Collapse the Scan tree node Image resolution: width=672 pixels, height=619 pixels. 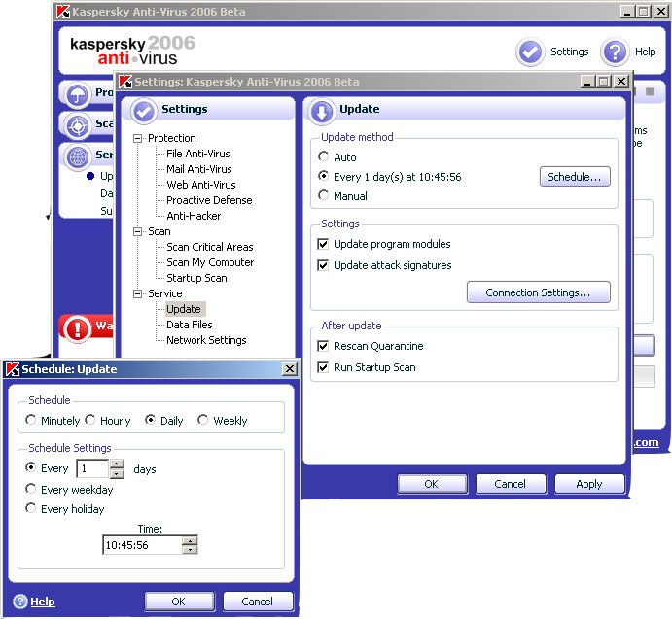point(137,231)
